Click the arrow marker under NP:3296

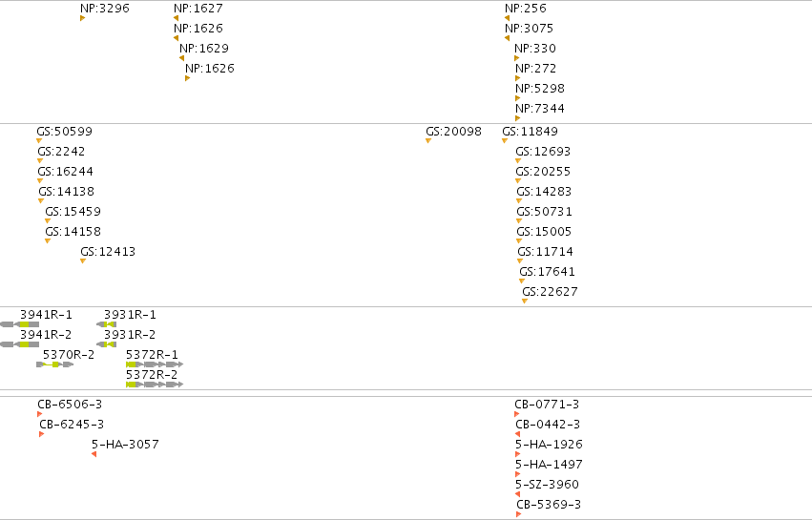click(82, 18)
